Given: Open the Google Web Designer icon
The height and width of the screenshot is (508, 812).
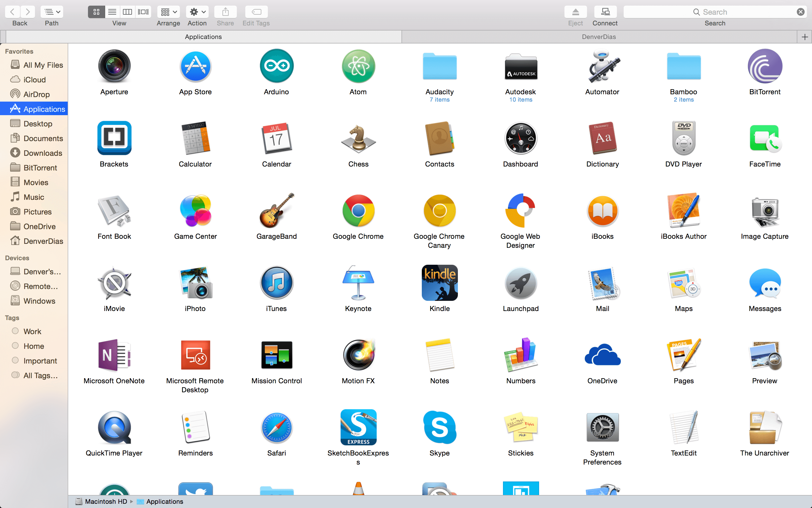Looking at the screenshot, I should coord(521,210).
